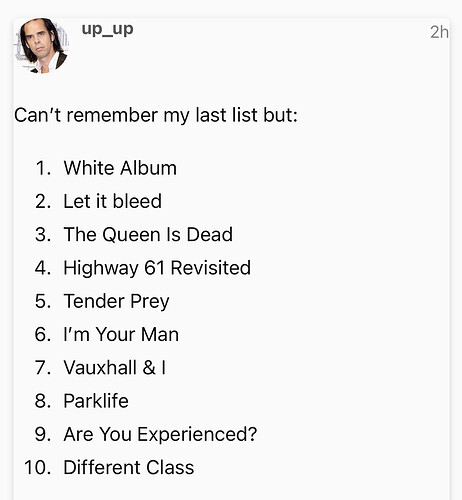Select list item I'm Your Man
This screenshot has height=500, width=462.
point(121,334)
